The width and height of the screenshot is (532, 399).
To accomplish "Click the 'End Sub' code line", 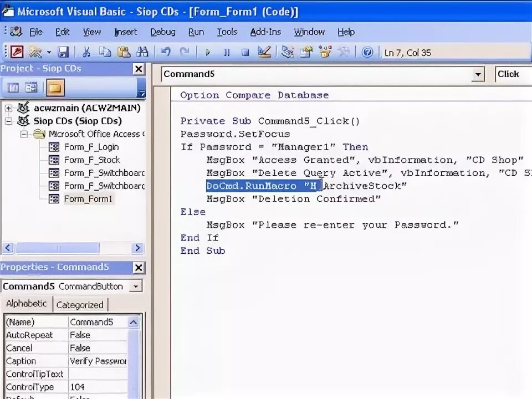I will [203, 251].
